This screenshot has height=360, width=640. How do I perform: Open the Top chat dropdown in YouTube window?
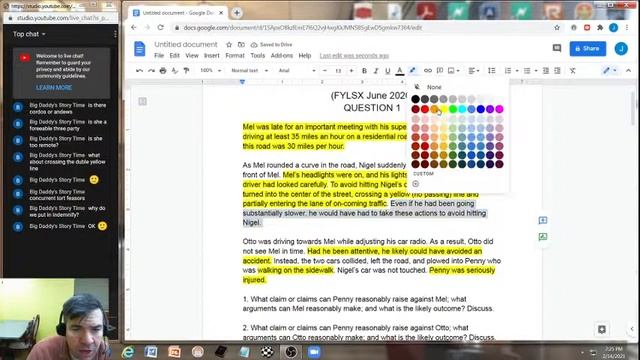pyautogui.click(x=29, y=34)
